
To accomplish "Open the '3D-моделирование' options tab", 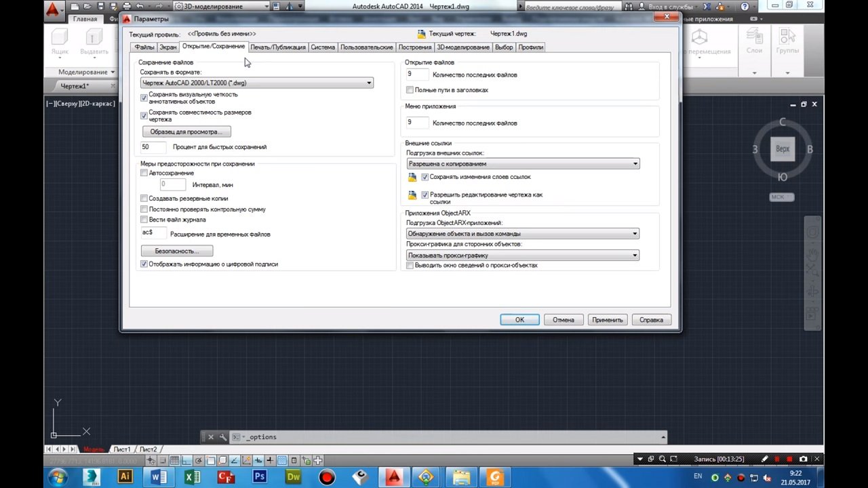I will pyautogui.click(x=462, y=47).
